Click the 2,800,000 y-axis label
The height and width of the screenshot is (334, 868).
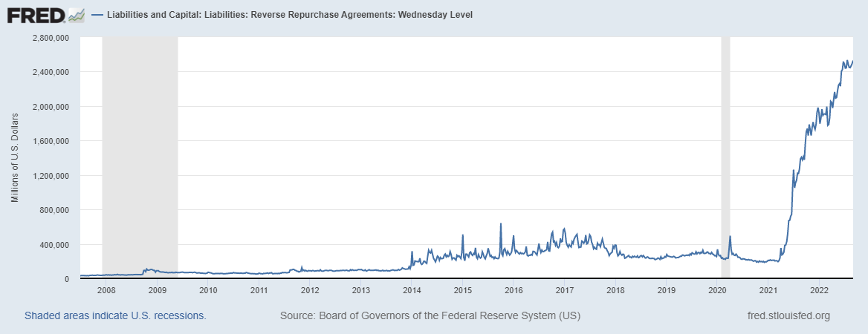click(51, 38)
